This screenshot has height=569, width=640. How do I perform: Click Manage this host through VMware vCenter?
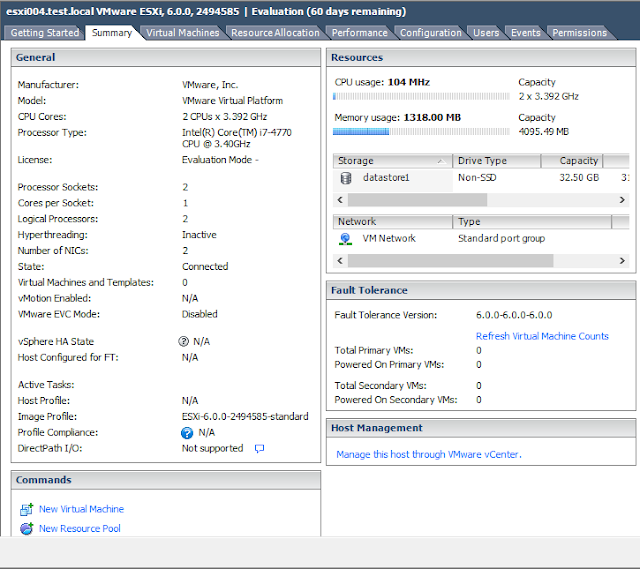point(429,454)
